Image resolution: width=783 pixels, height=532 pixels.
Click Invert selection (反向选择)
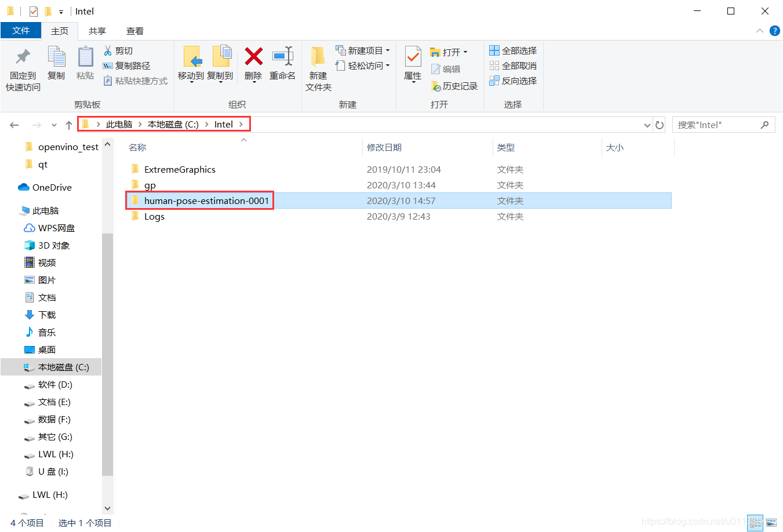coord(513,81)
